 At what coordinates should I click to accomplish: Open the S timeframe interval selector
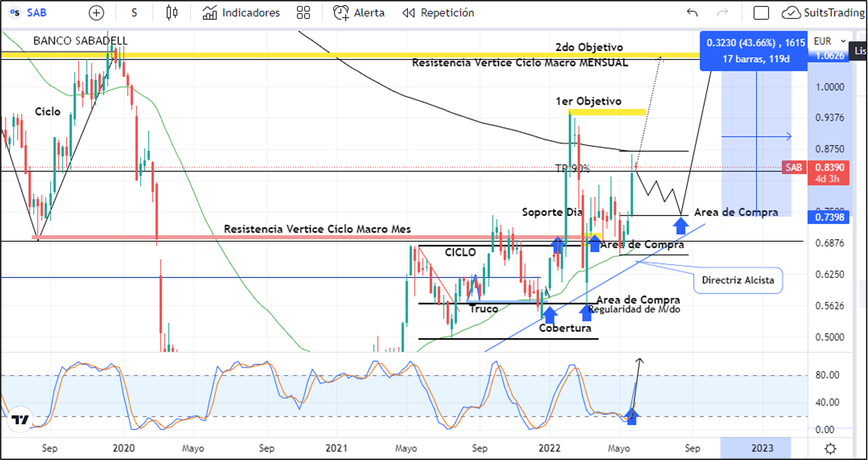pos(134,13)
